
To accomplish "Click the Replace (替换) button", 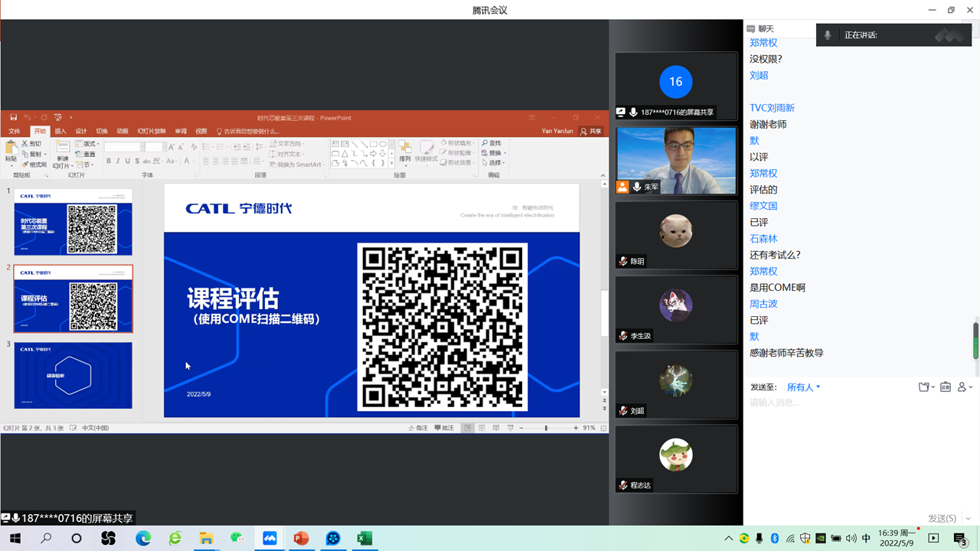I will (x=495, y=152).
